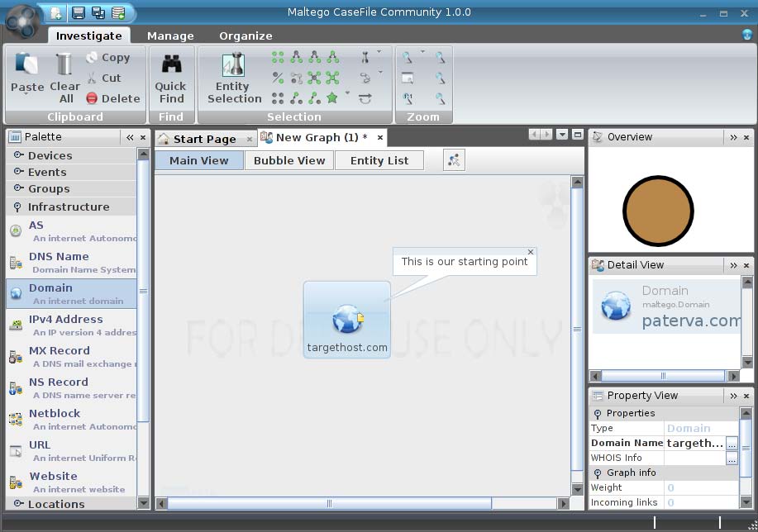Collapse the Infrastructure palette category
Viewport: 758px width, 532px height.
pos(68,207)
